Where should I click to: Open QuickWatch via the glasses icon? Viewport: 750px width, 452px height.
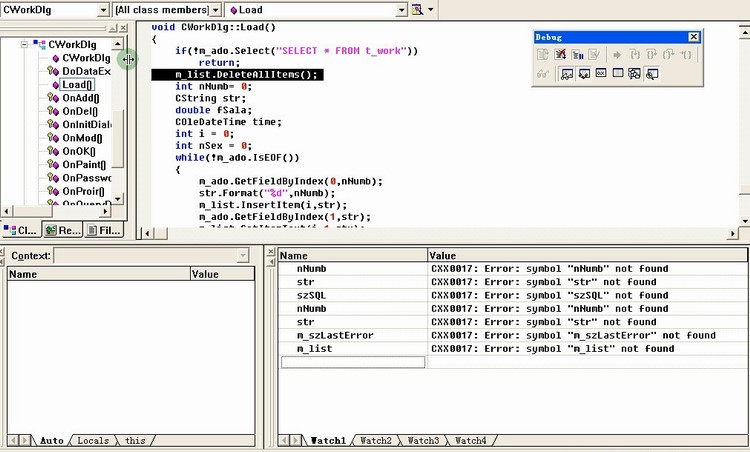tap(543, 74)
